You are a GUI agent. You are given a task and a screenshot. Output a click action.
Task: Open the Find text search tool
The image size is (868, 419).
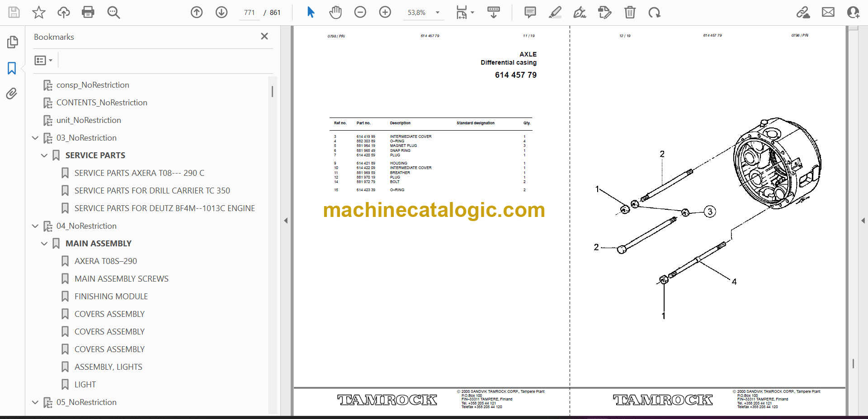coord(113,12)
